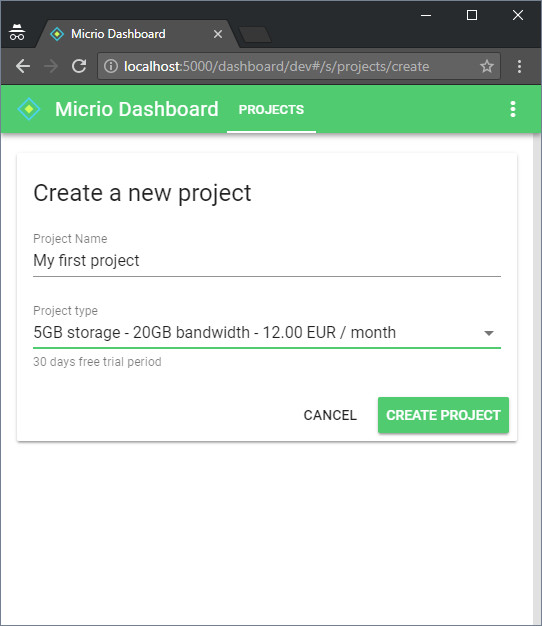Reload the page with refresh icon
This screenshot has height=626, width=542.
coord(79,66)
